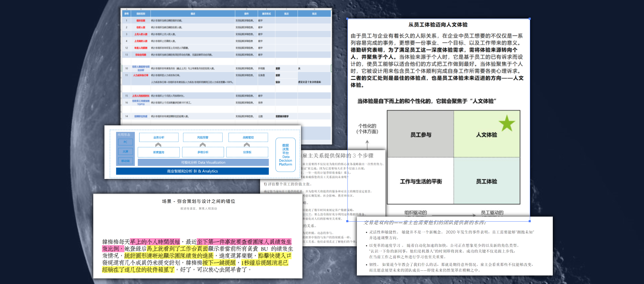Screen dimensions: 644x284
Task: Grab the bottom-left selection handle of the selected image
Action: tap(347, 221)
